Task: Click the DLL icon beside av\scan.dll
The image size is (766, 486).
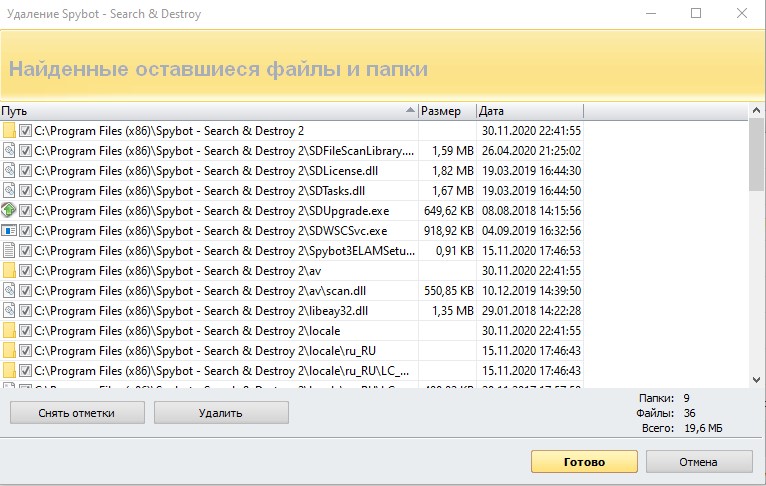Action: point(9,291)
